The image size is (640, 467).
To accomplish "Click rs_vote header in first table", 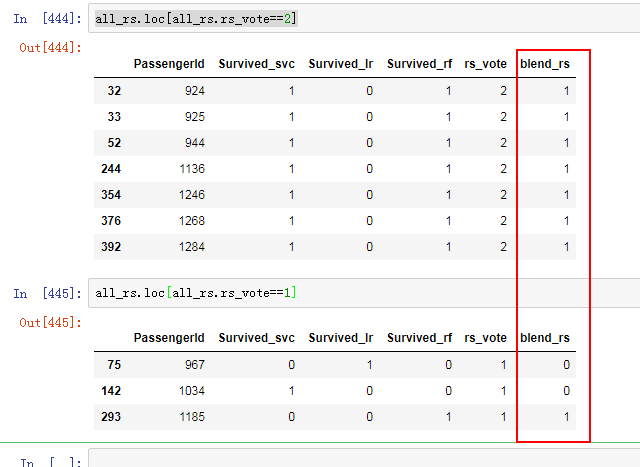I will point(485,64).
